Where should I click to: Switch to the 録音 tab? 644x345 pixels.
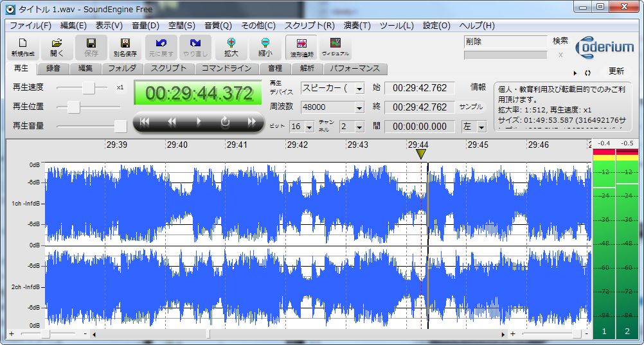[x=53, y=69]
